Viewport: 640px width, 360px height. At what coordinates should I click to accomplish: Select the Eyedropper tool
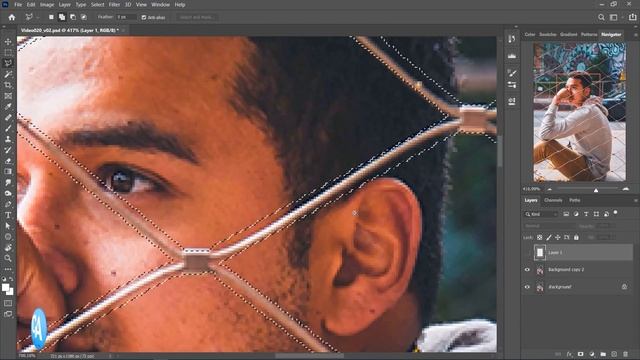[8, 107]
